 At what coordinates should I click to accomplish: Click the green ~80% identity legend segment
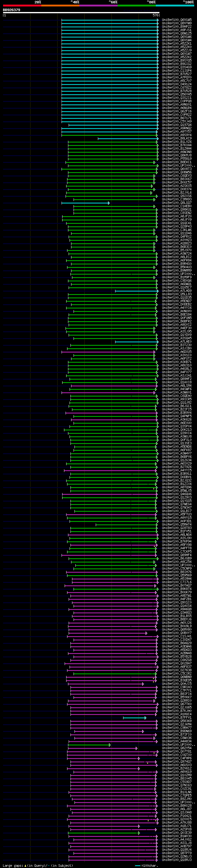coord(137,6)
